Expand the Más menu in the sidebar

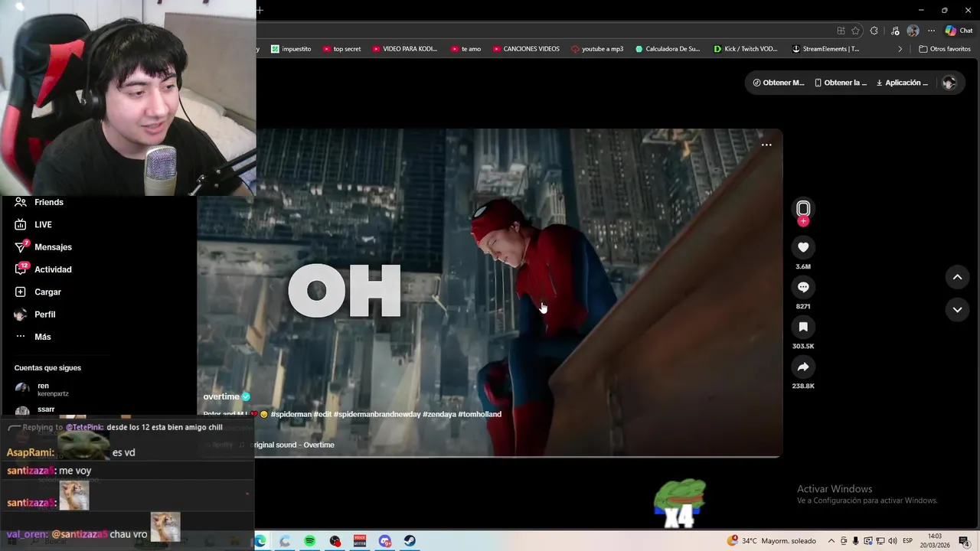[x=33, y=337]
